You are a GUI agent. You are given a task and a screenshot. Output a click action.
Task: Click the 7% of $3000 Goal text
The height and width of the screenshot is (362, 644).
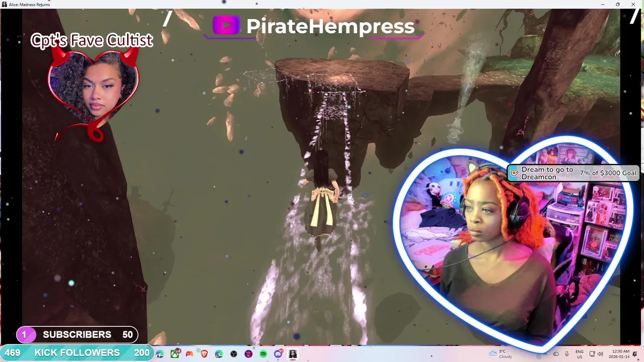tap(608, 173)
